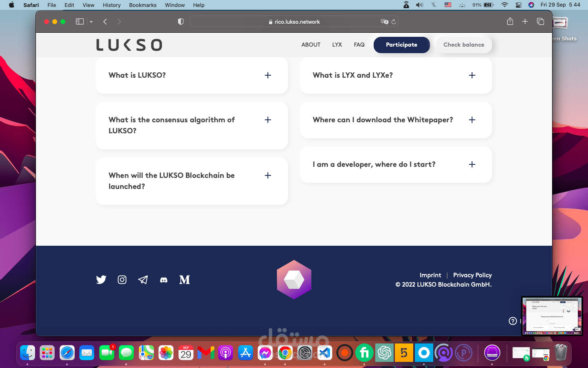Open the App Store from the Dock
588x368 pixels.
tap(245, 352)
